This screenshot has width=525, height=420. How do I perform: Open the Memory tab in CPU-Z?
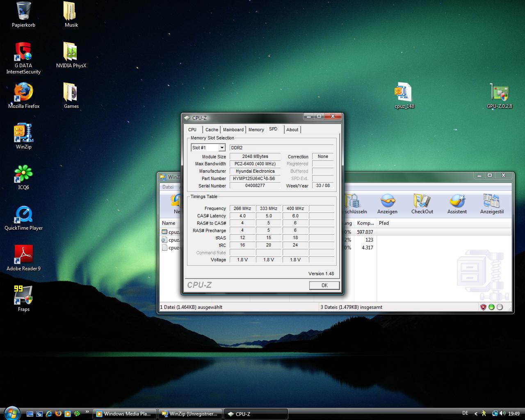click(256, 130)
